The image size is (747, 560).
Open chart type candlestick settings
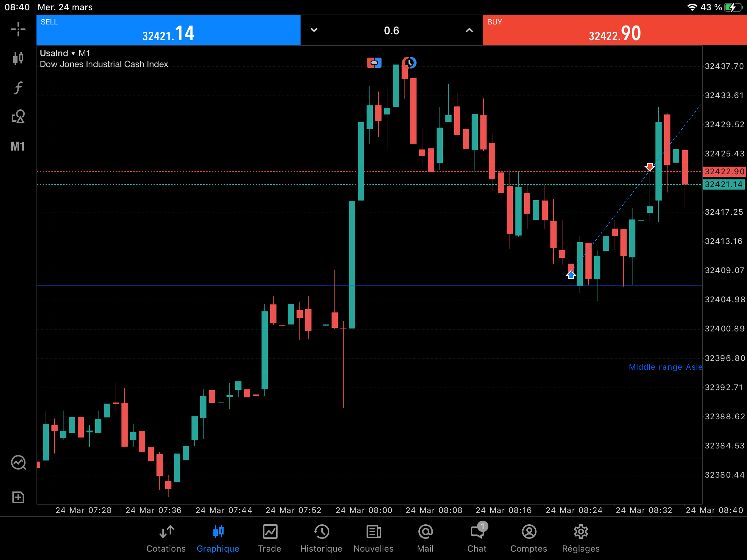coord(18,58)
